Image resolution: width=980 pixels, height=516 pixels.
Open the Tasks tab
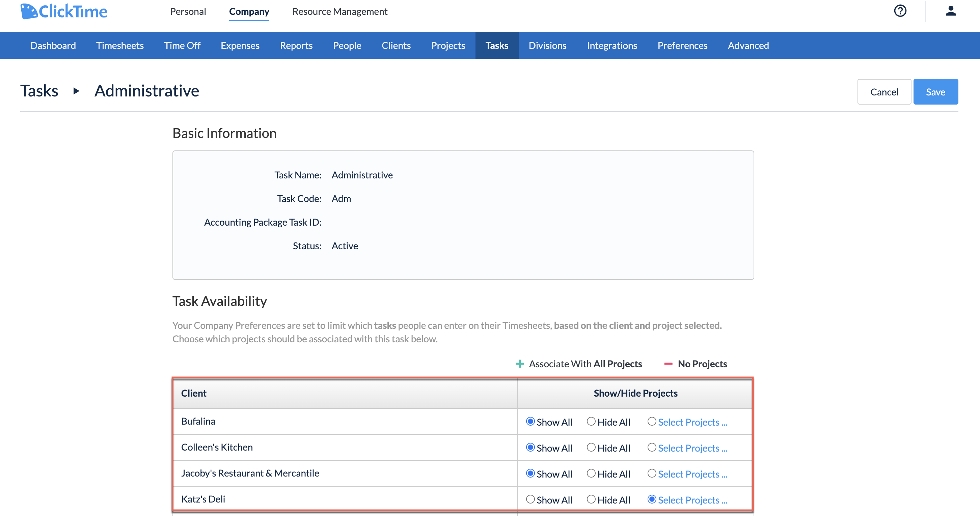pos(496,45)
